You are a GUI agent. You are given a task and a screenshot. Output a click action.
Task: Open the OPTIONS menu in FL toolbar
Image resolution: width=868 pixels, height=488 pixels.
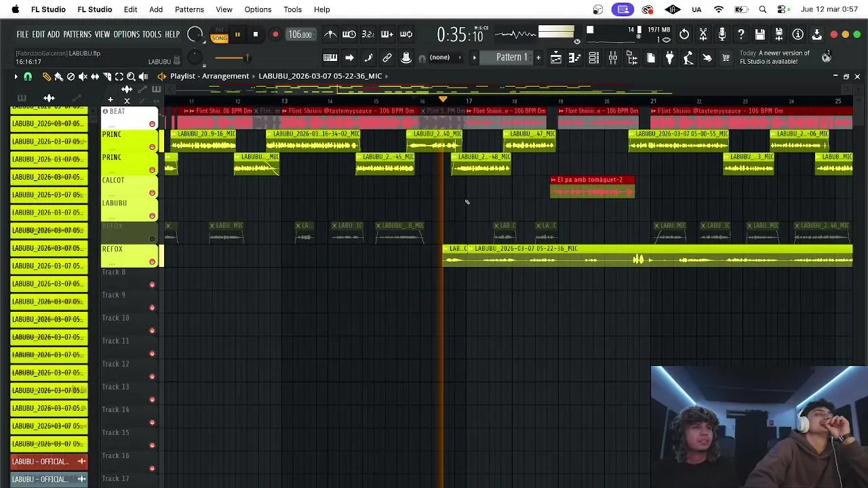126,35
